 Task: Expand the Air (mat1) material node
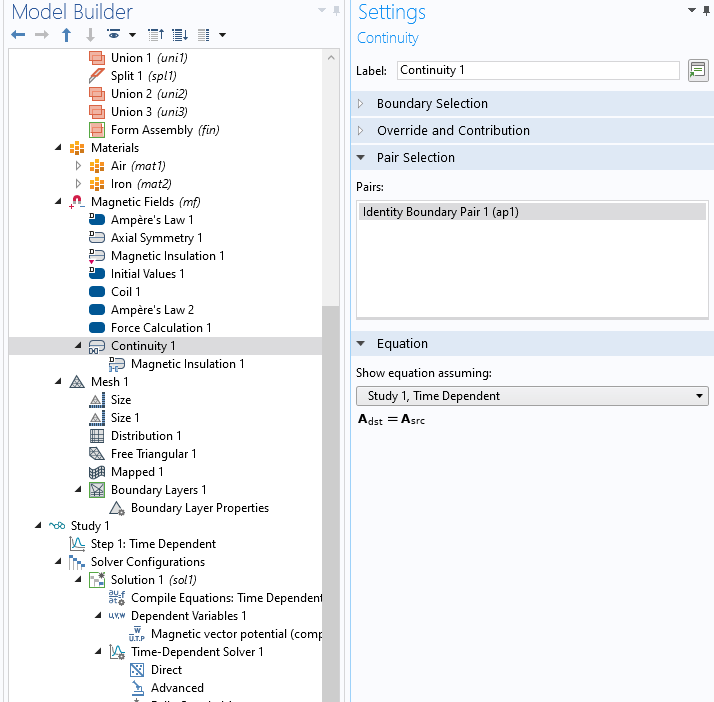click(x=78, y=166)
